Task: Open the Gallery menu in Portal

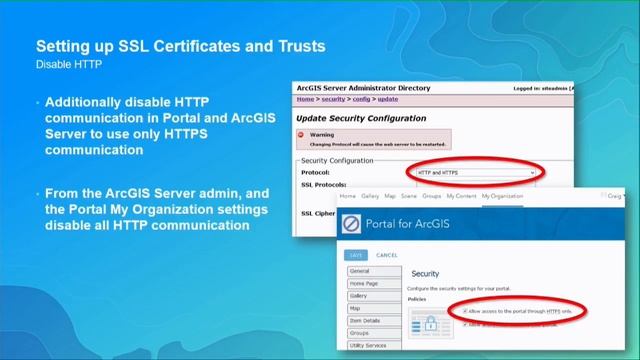Action: pyautogui.click(x=370, y=196)
